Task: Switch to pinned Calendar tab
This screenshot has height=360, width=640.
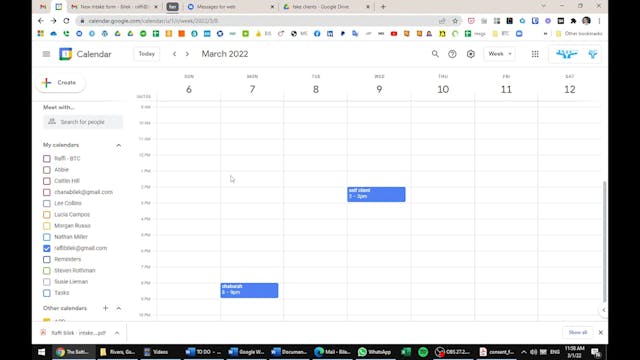Action: coord(59,7)
